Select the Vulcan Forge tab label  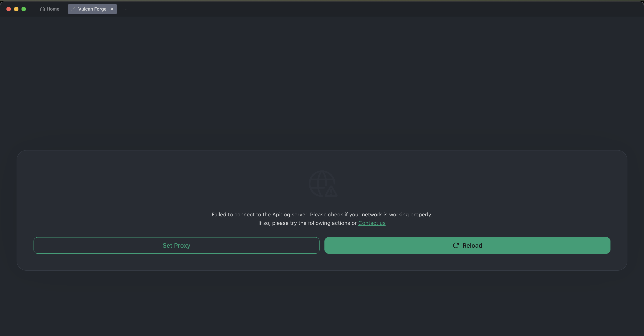[92, 9]
